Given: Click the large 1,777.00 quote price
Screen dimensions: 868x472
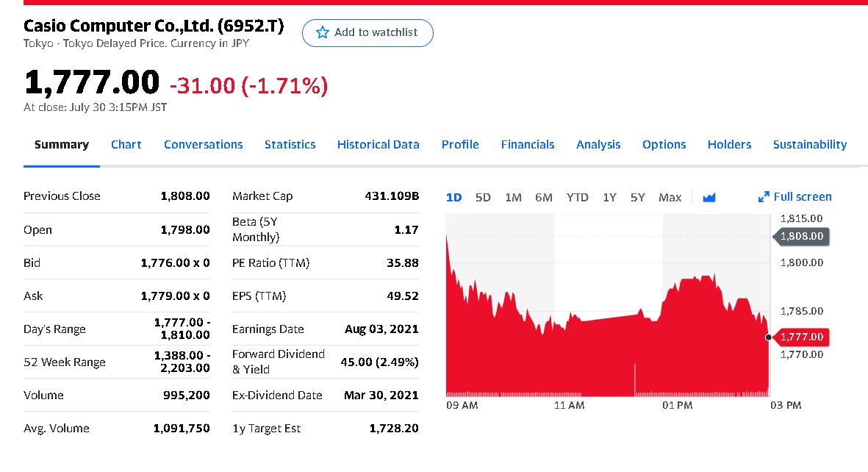Looking at the screenshot, I should click(x=92, y=82).
